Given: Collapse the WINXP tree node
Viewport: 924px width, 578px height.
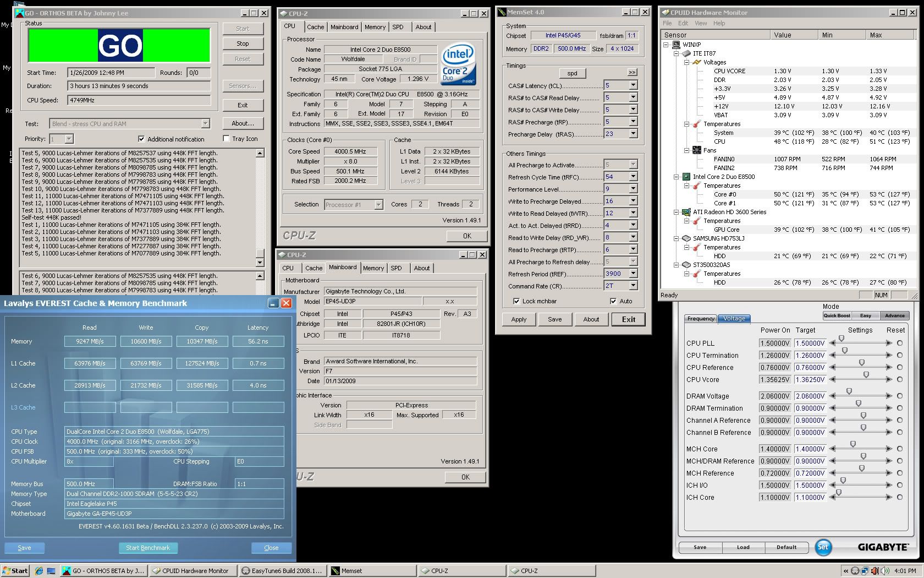Looking at the screenshot, I should [666, 45].
